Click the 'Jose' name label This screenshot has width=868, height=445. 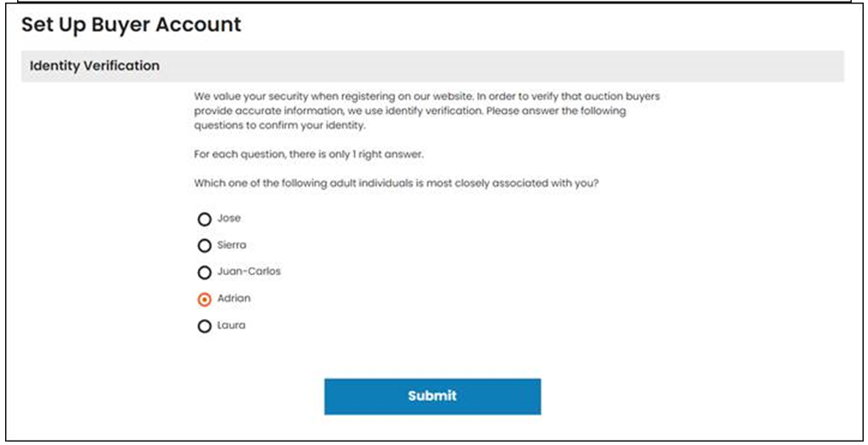click(x=229, y=218)
